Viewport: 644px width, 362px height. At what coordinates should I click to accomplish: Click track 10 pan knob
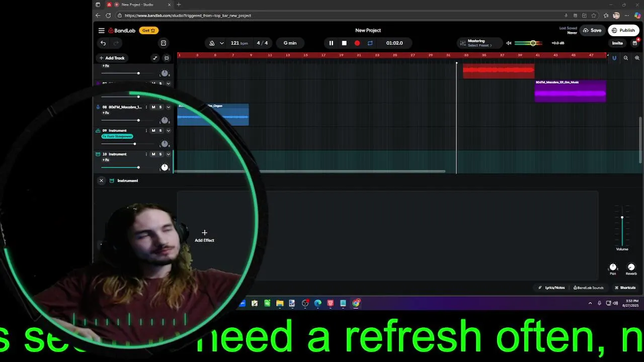[x=165, y=167]
